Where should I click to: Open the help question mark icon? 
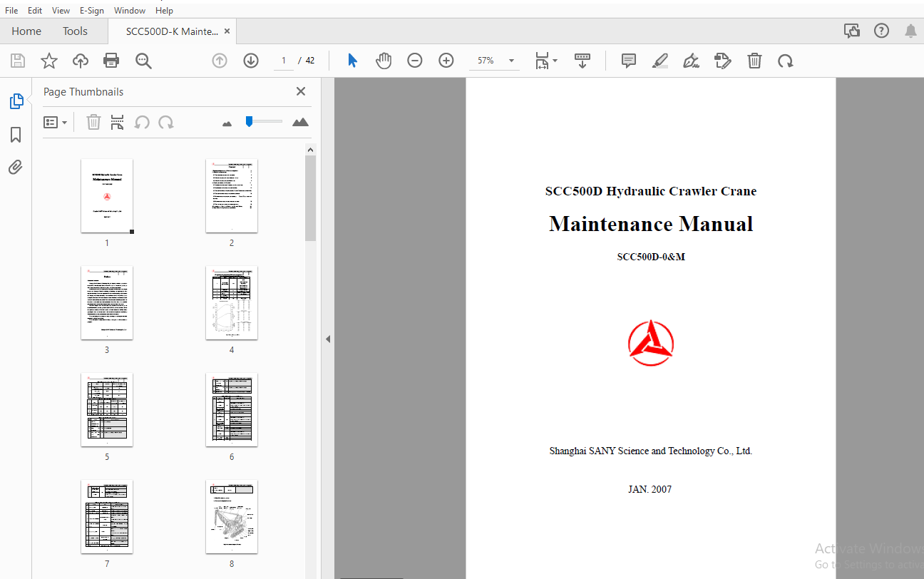point(882,31)
